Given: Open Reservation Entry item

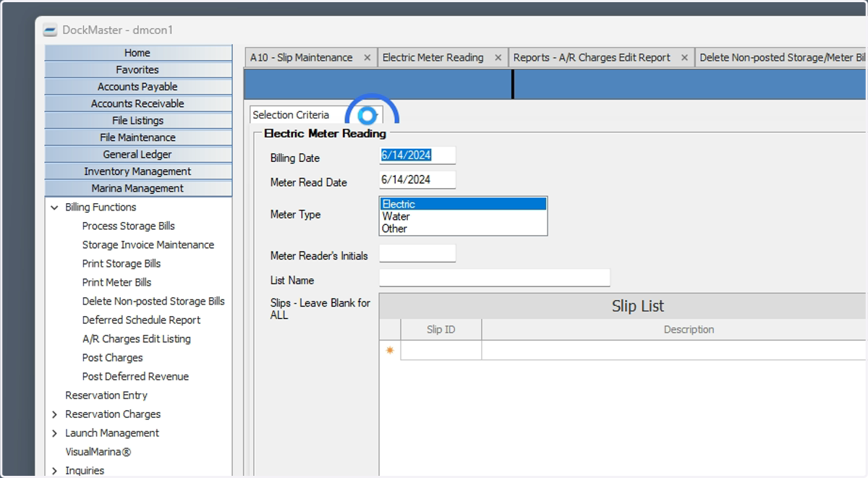Looking at the screenshot, I should pyautogui.click(x=106, y=396).
